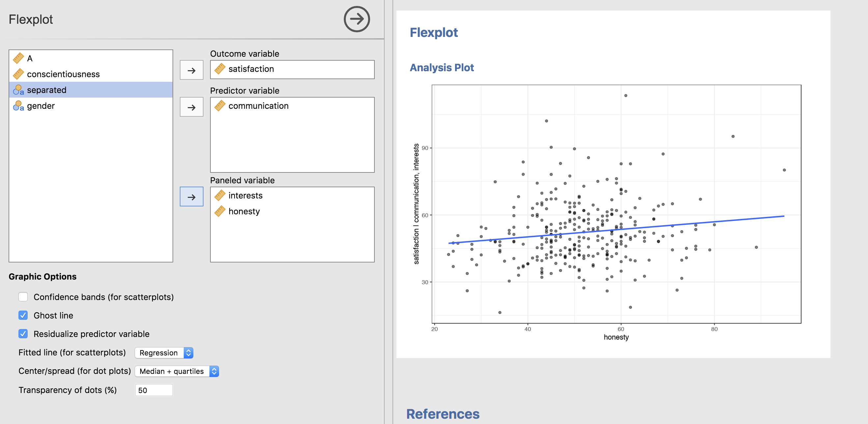Click the predictor variable arrow icon
868x424 pixels.
pos(193,106)
